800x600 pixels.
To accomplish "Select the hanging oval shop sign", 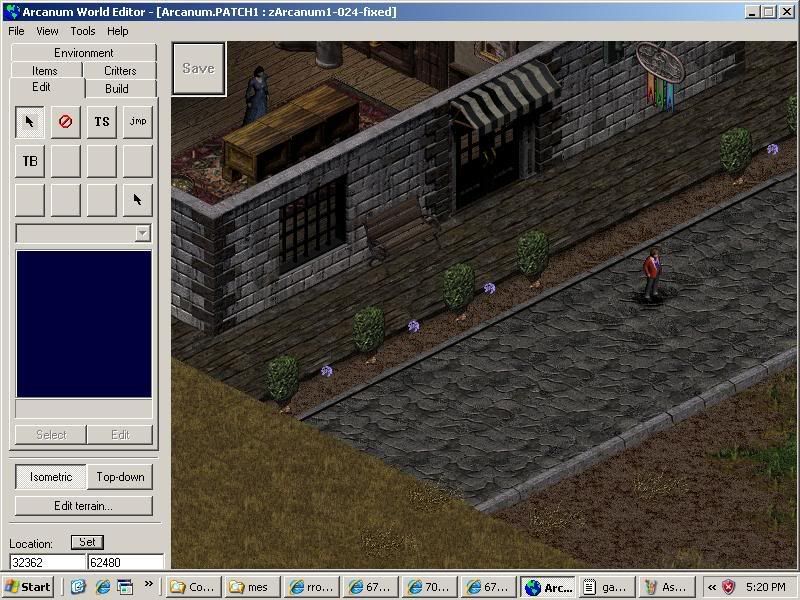I will tap(659, 61).
